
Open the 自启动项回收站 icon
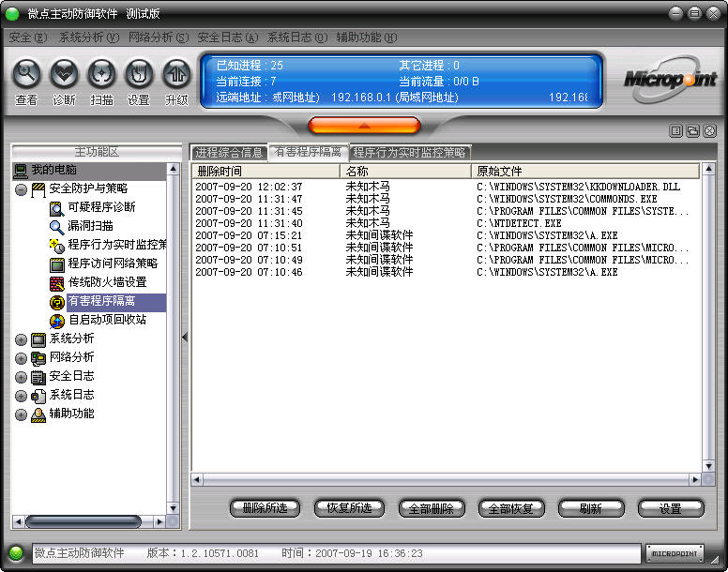56,321
